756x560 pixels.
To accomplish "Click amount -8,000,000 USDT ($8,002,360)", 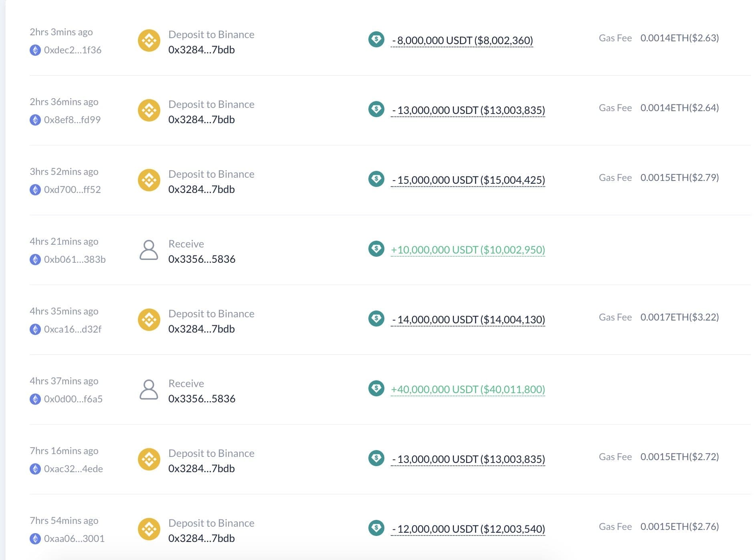I will (x=462, y=41).
